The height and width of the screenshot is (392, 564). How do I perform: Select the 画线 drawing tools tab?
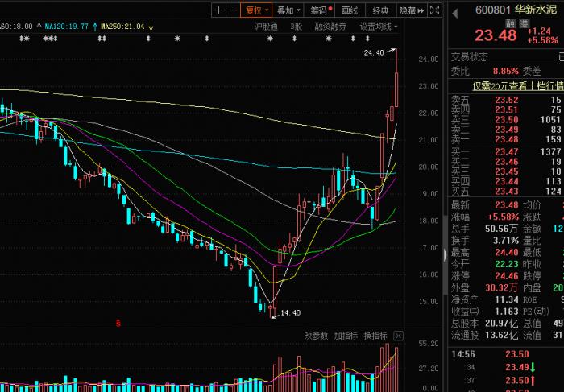pyautogui.click(x=350, y=10)
